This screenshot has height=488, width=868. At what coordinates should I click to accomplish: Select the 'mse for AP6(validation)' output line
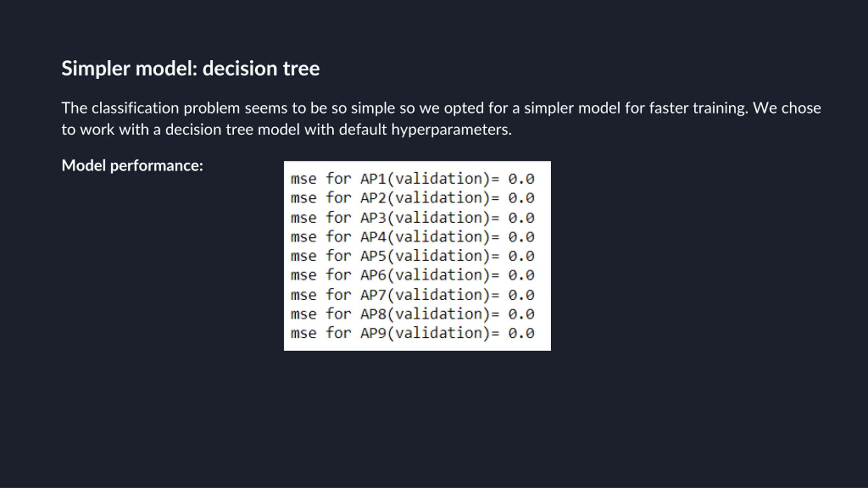click(x=412, y=275)
